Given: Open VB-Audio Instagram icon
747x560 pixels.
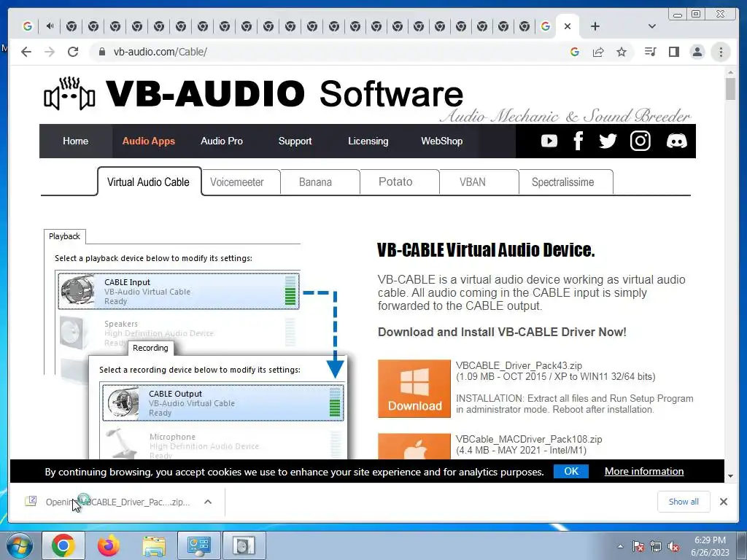Looking at the screenshot, I should 640,141.
